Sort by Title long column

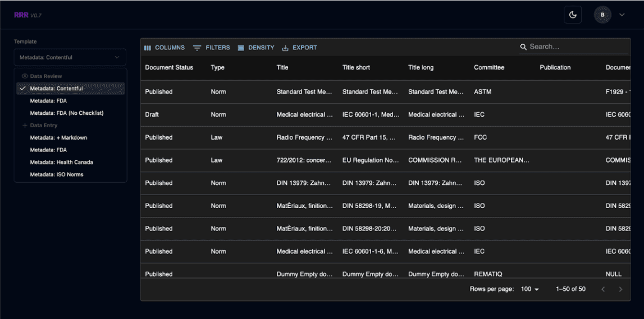421,68
